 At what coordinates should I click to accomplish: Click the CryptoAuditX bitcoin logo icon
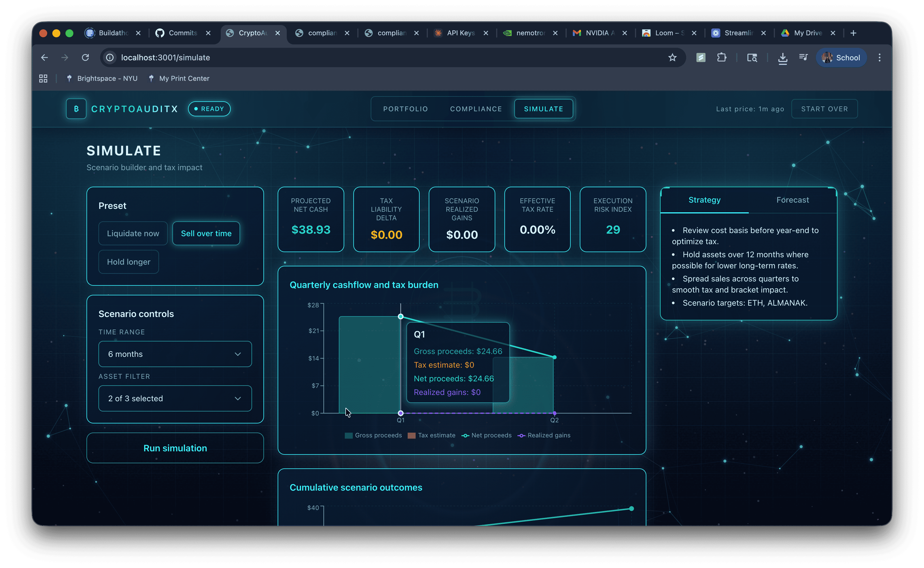pos(76,109)
